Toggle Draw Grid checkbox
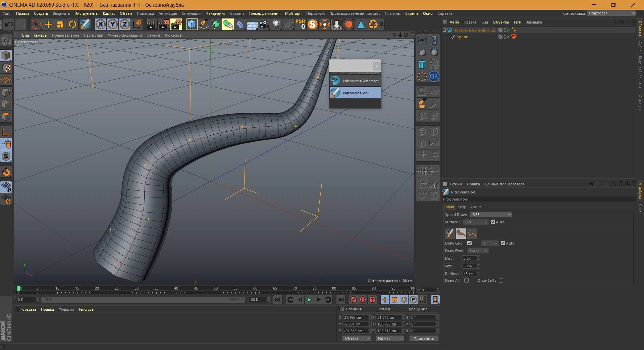This screenshot has height=350, width=644. click(469, 243)
